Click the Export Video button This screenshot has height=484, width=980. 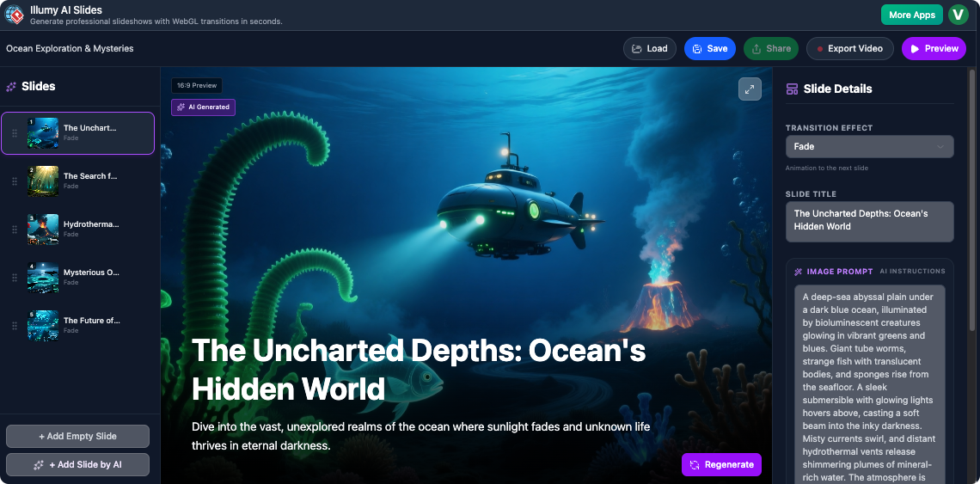(x=849, y=49)
